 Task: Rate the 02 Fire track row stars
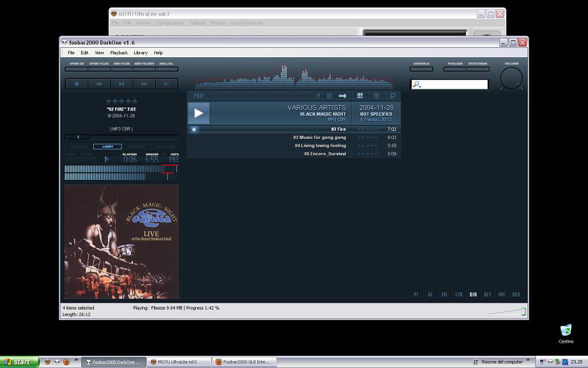[367, 129]
